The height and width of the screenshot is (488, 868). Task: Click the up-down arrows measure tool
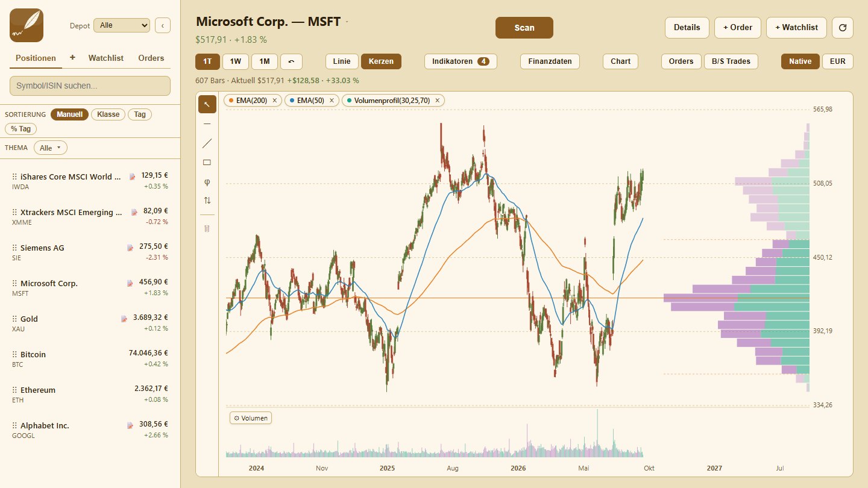point(207,201)
